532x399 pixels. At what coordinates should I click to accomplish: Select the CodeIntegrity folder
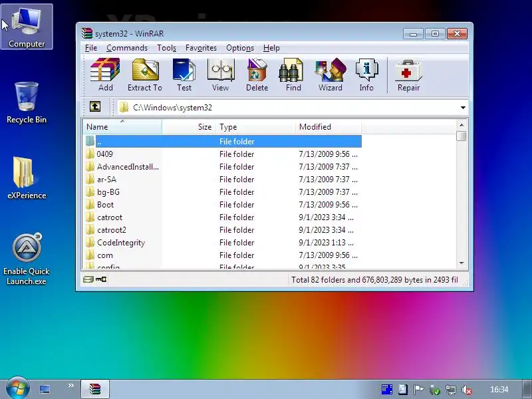tap(223, 243)
